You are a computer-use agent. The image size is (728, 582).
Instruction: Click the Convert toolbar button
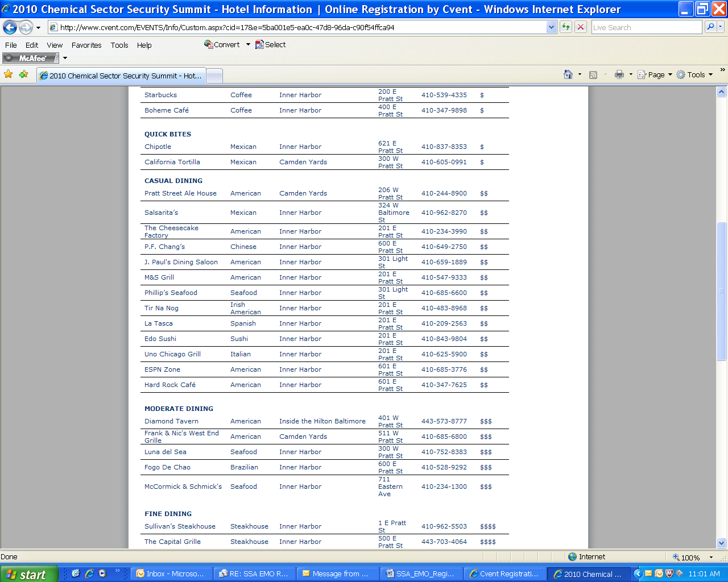coord(222,44)
